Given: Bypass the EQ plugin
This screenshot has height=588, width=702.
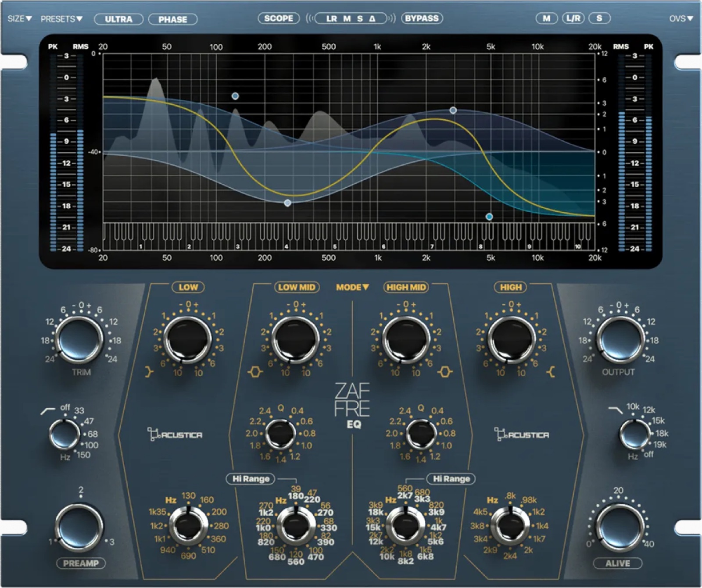Looking at the screenshot, I should coord(422,18).
